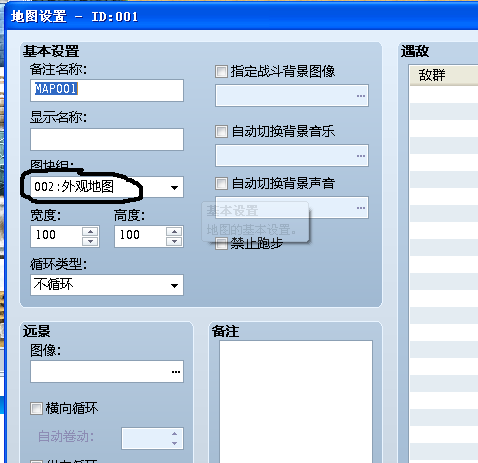This screenshot has width=478, height=463.
Task: Increase 宽度 with the up arrow
Action: pyautogui.click(x=90, y=231)
